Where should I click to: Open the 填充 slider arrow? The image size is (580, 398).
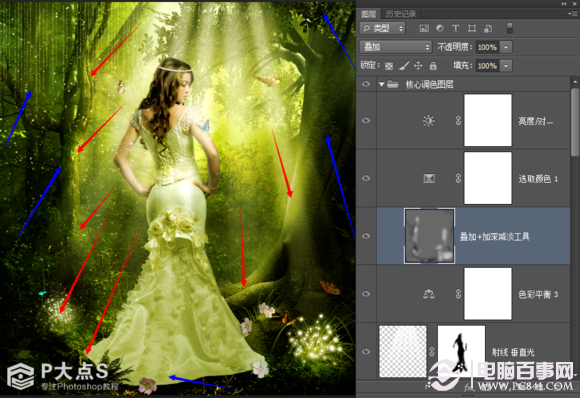coord(506,66)
